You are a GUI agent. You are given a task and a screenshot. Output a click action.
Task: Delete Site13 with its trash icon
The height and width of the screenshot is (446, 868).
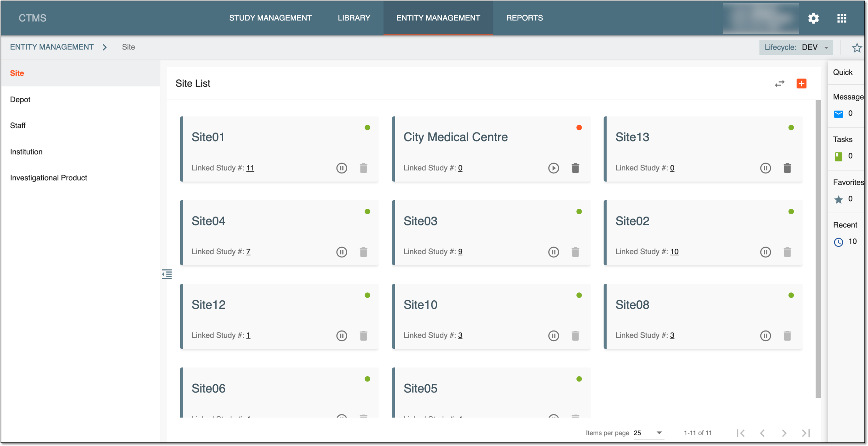pos(787,168)
